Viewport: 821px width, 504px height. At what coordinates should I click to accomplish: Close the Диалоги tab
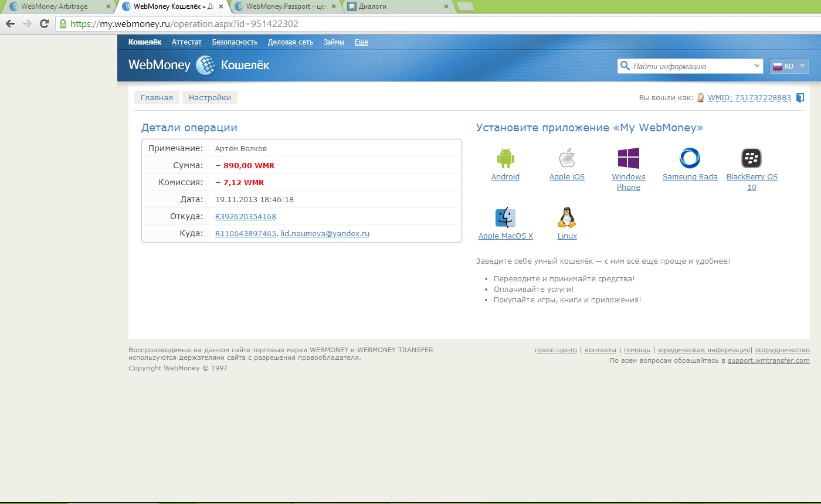pos(446,6)
